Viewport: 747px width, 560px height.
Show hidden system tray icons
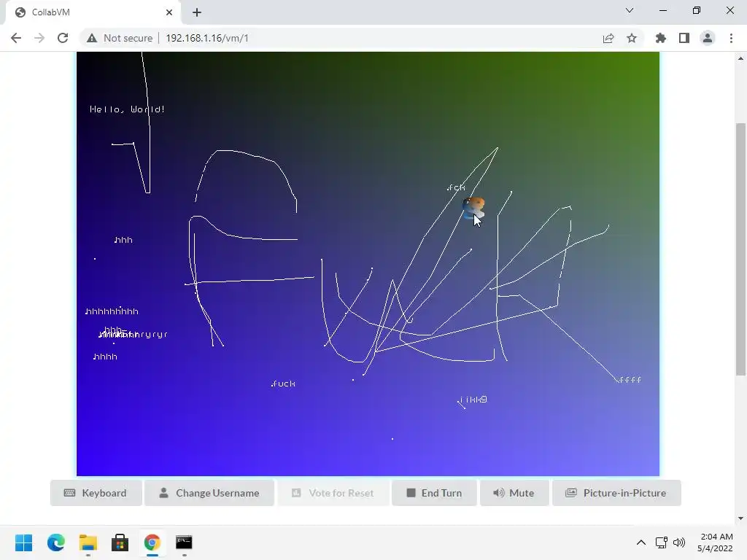[x=641, y=542]
